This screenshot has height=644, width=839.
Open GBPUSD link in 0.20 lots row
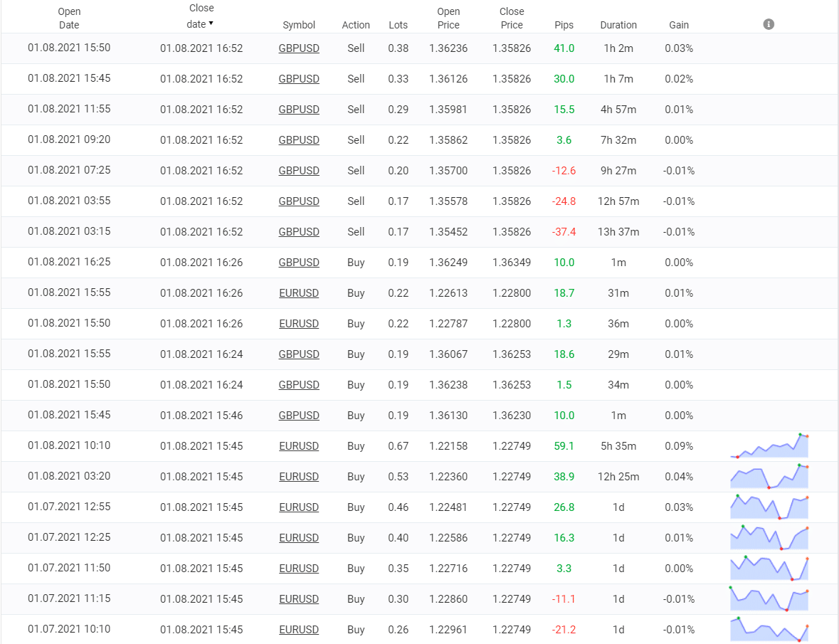[299, 171]
